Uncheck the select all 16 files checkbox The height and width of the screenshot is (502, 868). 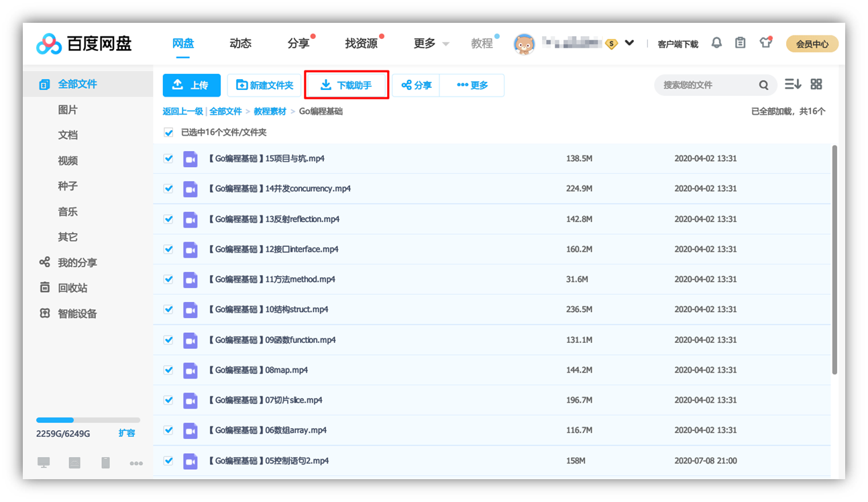click(x=168, y=132)
